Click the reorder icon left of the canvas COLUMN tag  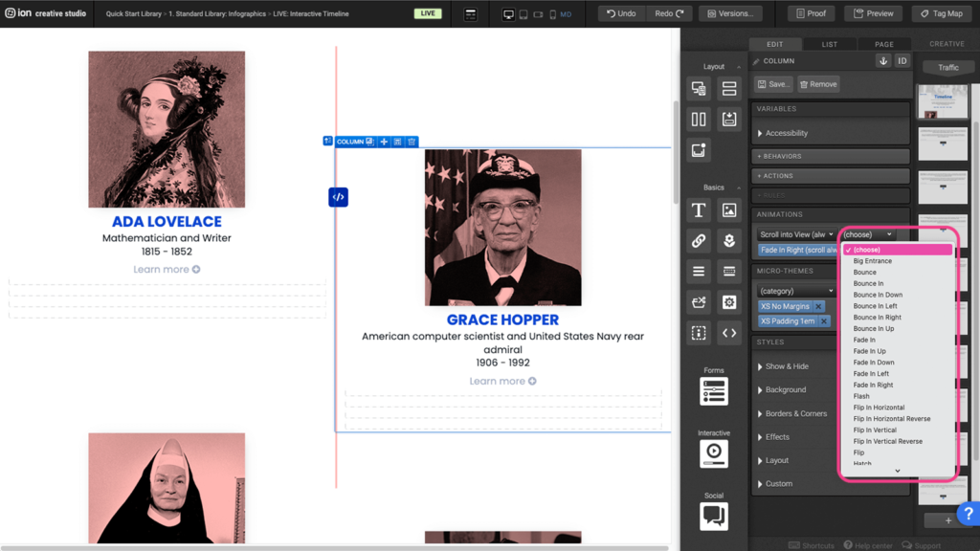(x=327, y=142)
